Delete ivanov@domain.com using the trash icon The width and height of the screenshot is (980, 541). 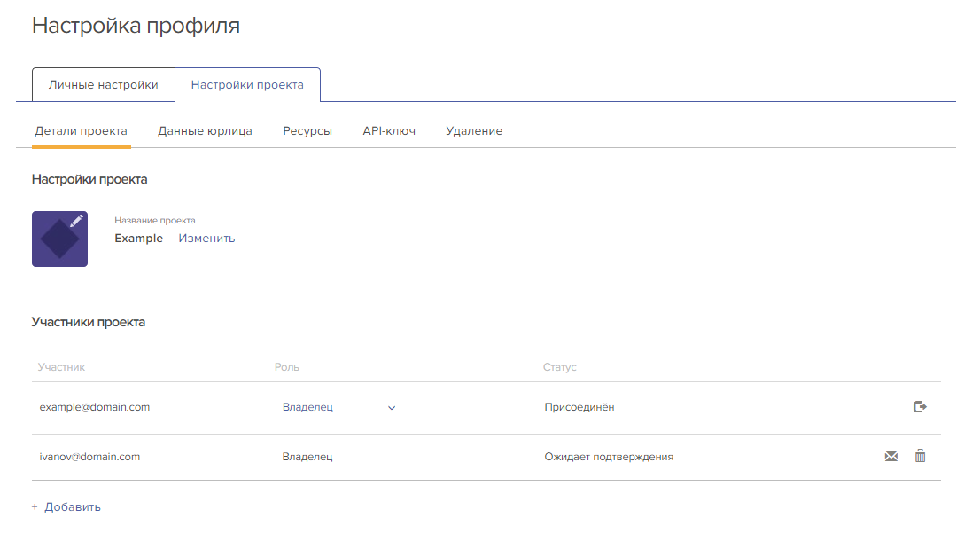click(x=920, y=456)
